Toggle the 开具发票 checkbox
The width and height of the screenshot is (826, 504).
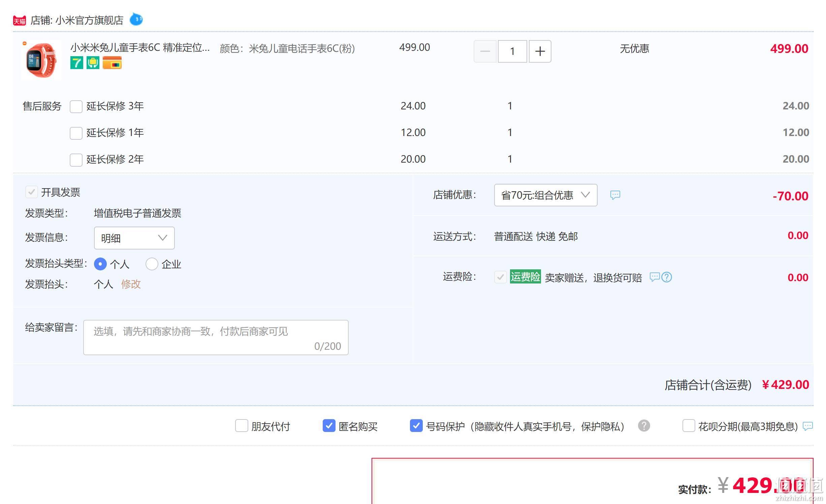coord(31,192)
